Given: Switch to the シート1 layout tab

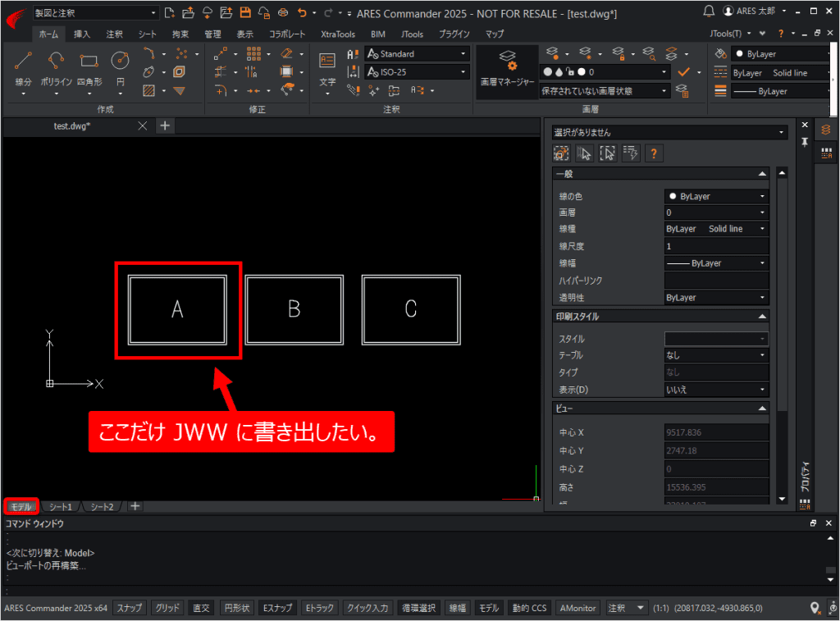Looking at the screenshot, I should 61,506.
